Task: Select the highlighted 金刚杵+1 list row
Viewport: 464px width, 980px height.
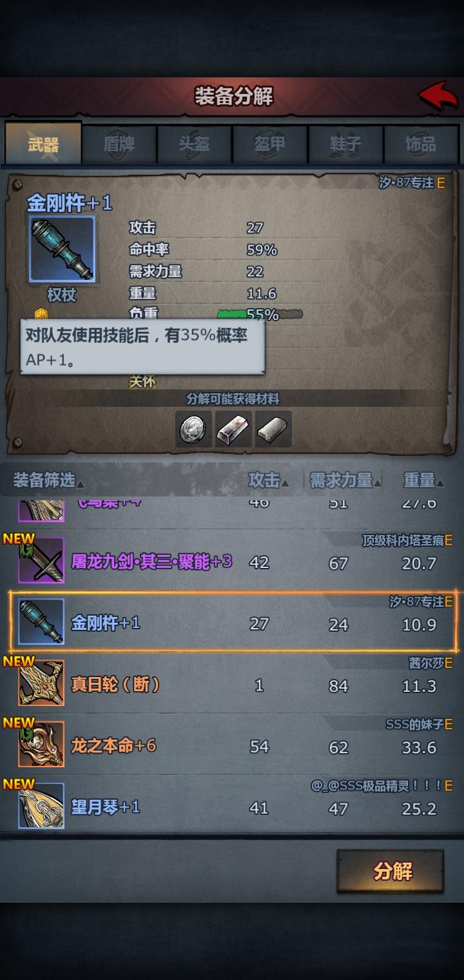Action: 233,622
